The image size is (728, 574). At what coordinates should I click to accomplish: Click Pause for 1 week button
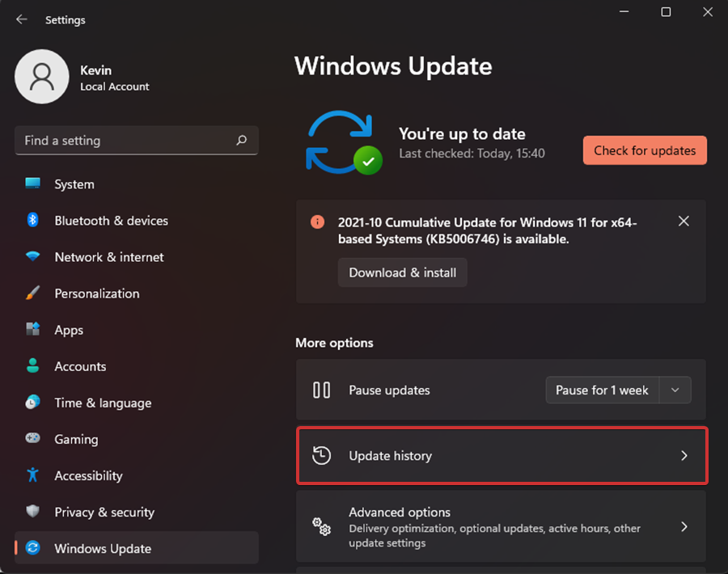[602, 390]
